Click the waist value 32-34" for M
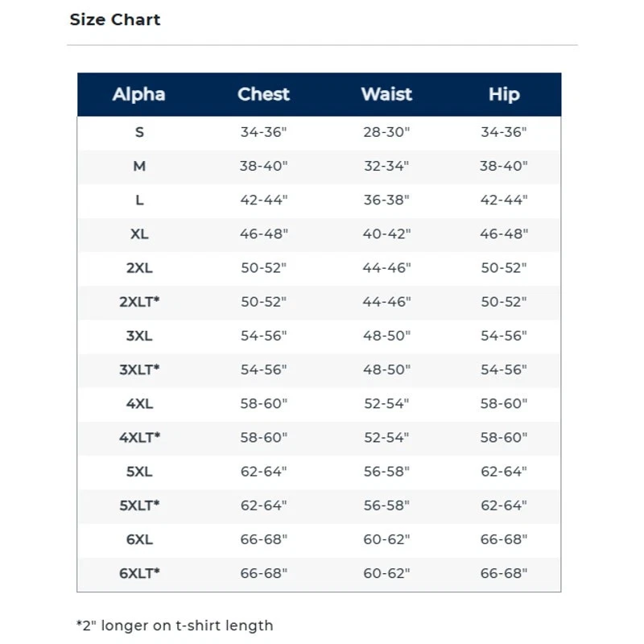The image size is (644, 644). click(386, 166)
